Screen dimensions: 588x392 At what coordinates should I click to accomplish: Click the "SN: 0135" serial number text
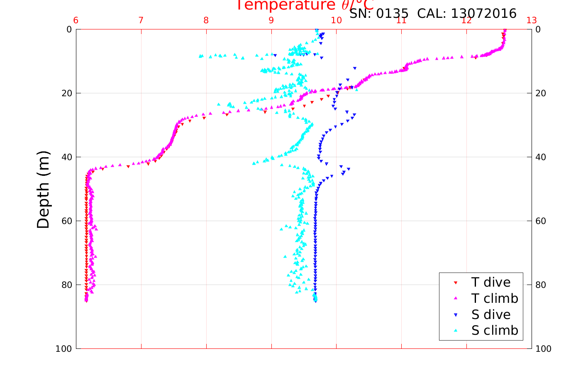click(379, 14)
